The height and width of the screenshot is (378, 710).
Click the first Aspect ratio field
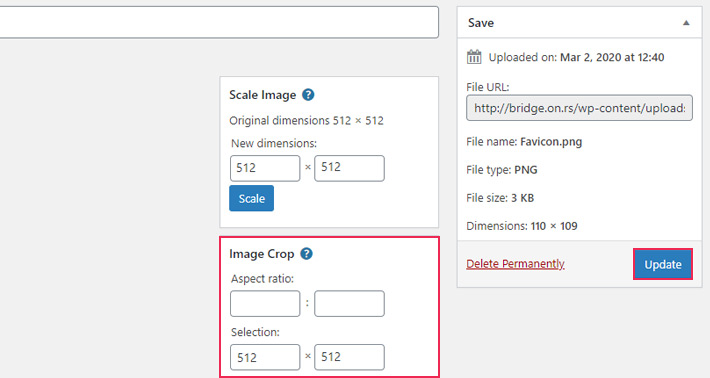tap(265, 304)
